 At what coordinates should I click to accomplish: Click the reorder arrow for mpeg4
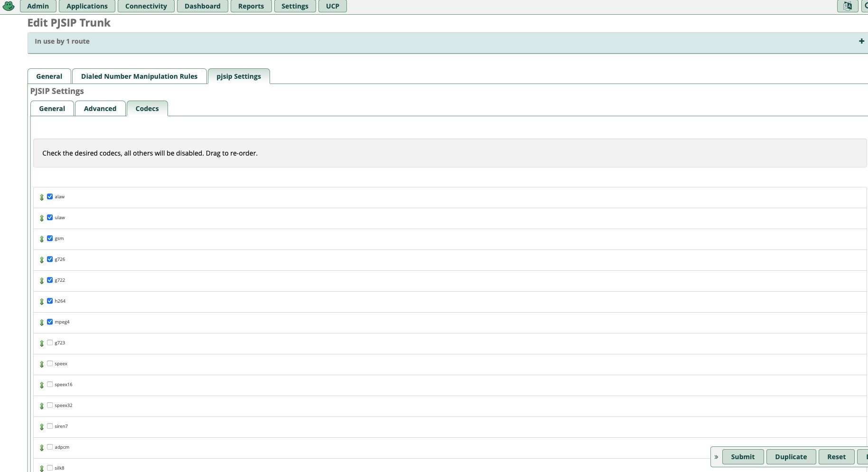click(x=42, y=323)
